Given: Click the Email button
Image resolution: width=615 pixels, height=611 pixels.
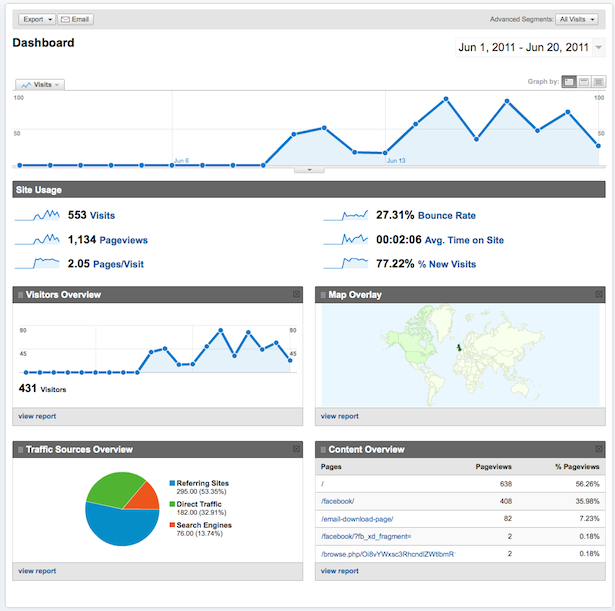Looking at the screenshot, I should click(75, 19).
